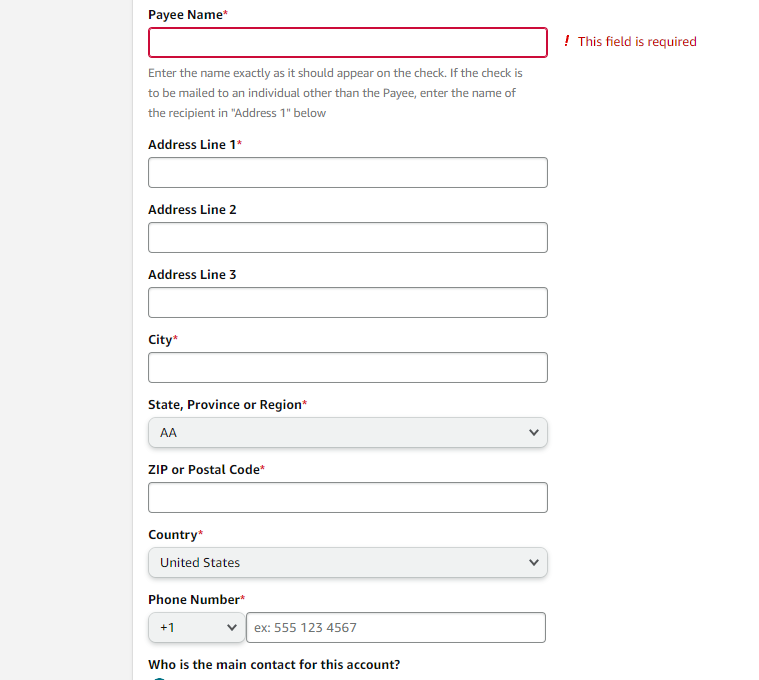759x680 pixels.
Task: Open the State, Province or Region dropdown
Action: (348, 432)
